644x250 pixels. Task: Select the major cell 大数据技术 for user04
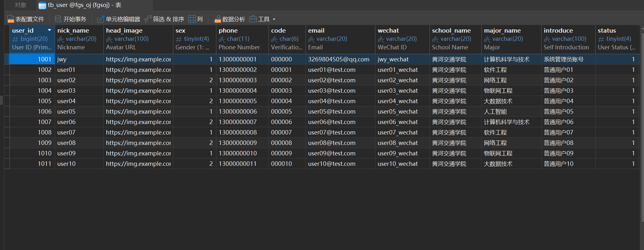pyautogui.click(x=511, y=101)
